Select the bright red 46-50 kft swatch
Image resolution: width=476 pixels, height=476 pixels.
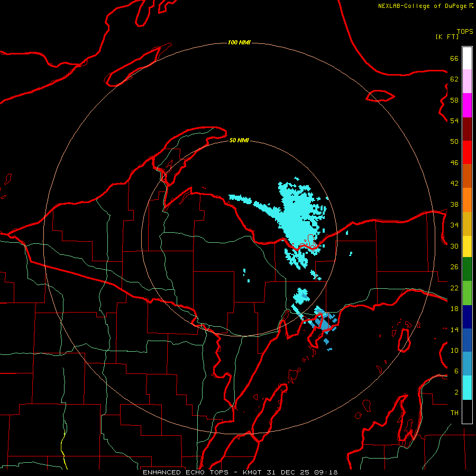point(467,152)
